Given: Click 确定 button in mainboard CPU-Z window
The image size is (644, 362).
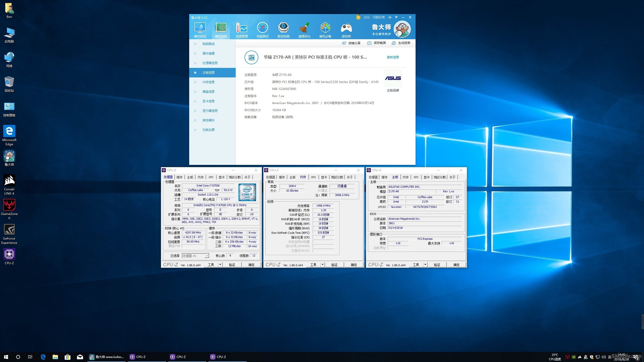Looking at the screenshot, I should [456, 265].
